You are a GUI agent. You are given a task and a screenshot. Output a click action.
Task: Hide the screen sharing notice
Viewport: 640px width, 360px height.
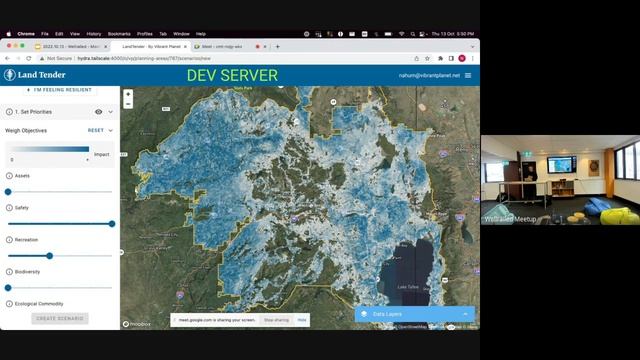pos(302,320)
